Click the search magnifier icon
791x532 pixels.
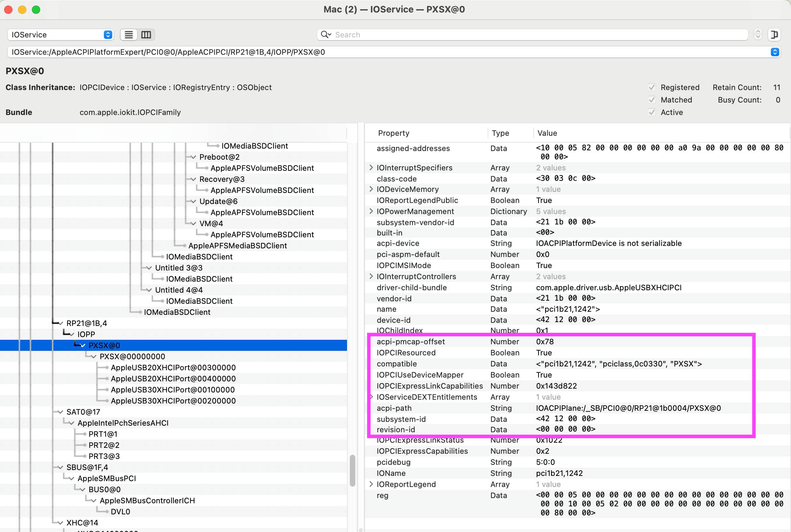[x=326, y=35]
